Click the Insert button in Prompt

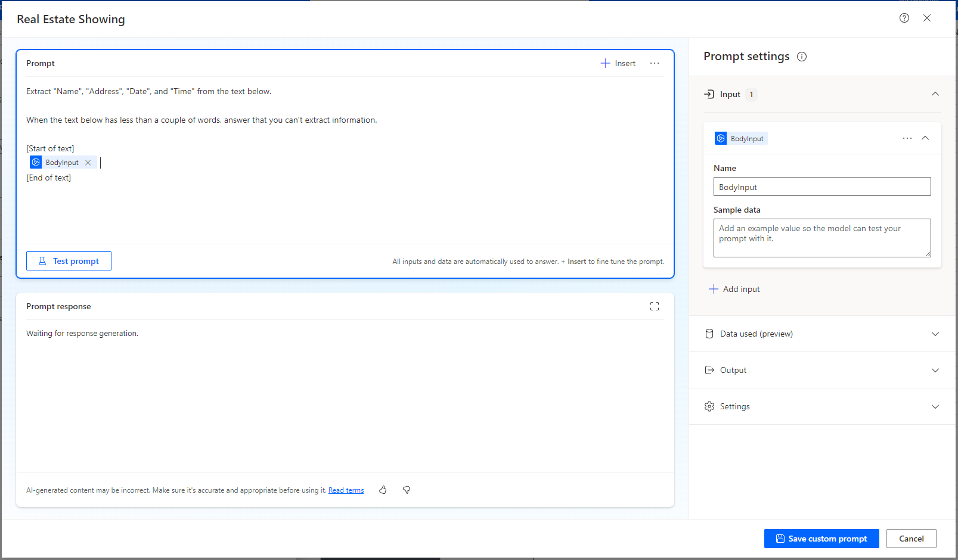(618, 63)
